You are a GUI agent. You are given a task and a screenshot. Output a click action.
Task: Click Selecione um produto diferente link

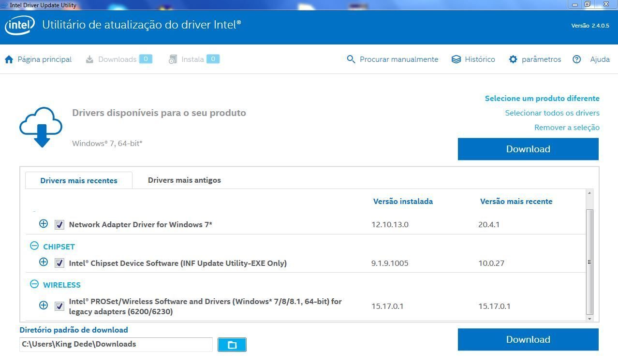coord(542,98)
